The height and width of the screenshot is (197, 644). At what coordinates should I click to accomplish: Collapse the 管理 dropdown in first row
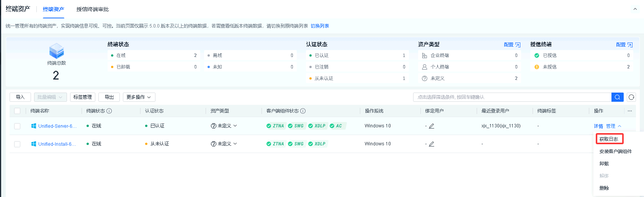click(x=613, y=126)
